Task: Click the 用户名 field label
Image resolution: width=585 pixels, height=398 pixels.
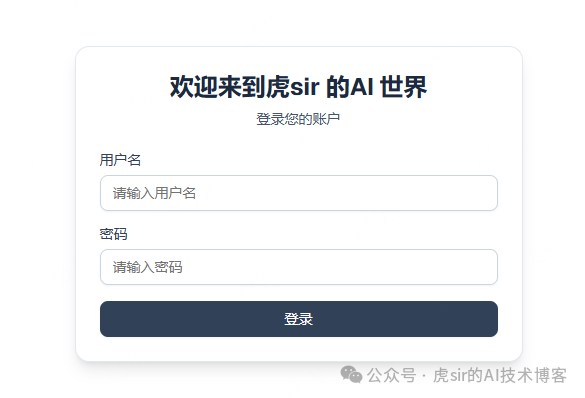Action: coord(120,160)
